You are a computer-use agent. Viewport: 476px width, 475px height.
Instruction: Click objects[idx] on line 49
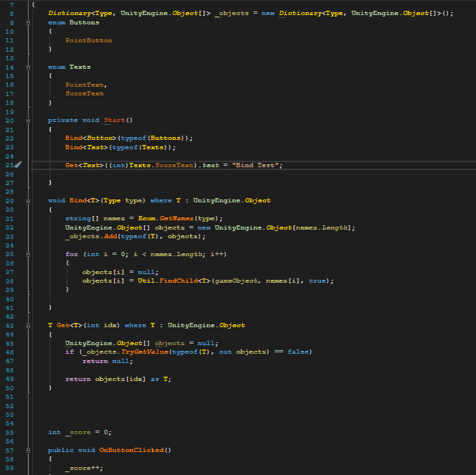(x=120, y=380)
